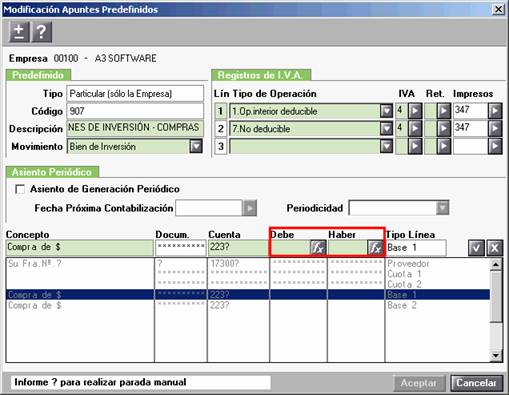Expand Tipo de Operación dropdown on line 2
This screenshot has width=509, height=395.
[386, 128]
